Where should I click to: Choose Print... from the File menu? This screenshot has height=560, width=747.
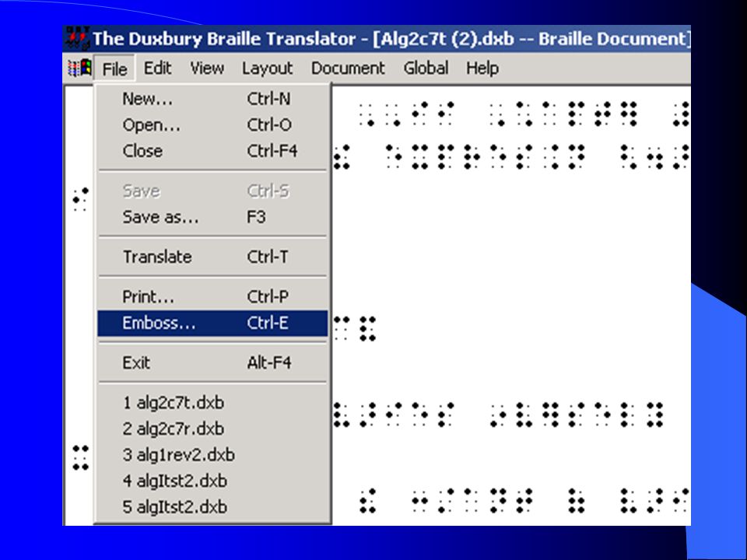click(x=212, y=296)
